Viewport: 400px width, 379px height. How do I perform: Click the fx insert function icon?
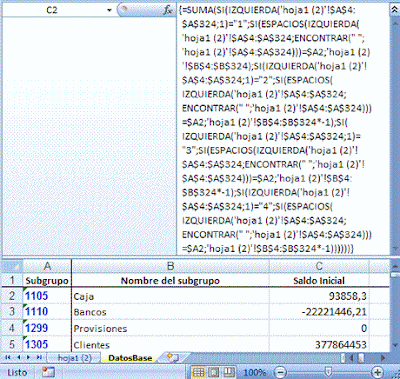tap(168, 10)
